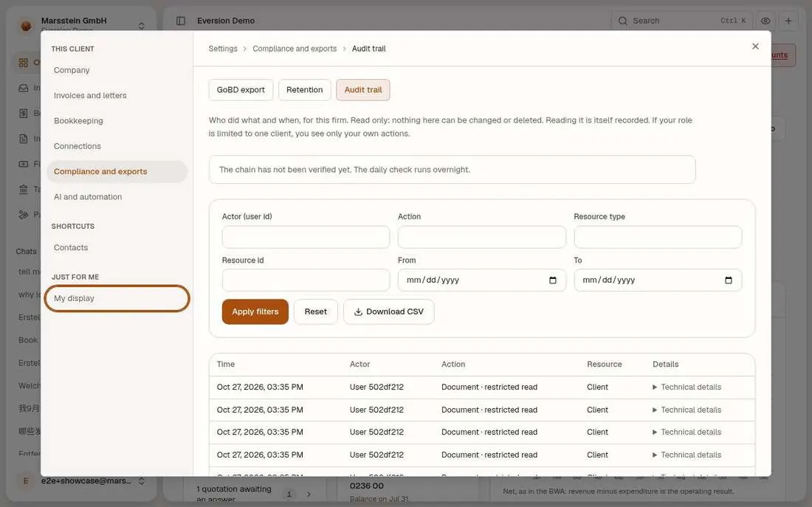Open AI and automation settings
Screen dimensions: 812x507
[117, 197]
